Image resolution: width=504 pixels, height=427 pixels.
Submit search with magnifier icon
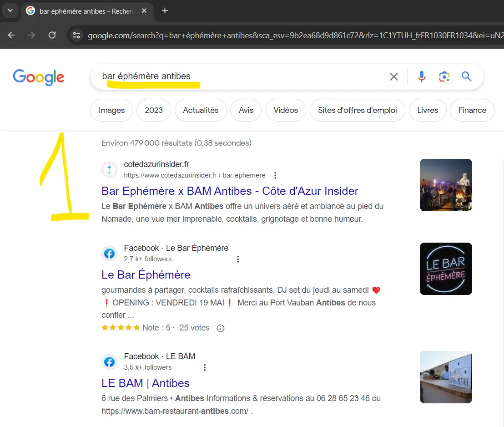[466, 76]
